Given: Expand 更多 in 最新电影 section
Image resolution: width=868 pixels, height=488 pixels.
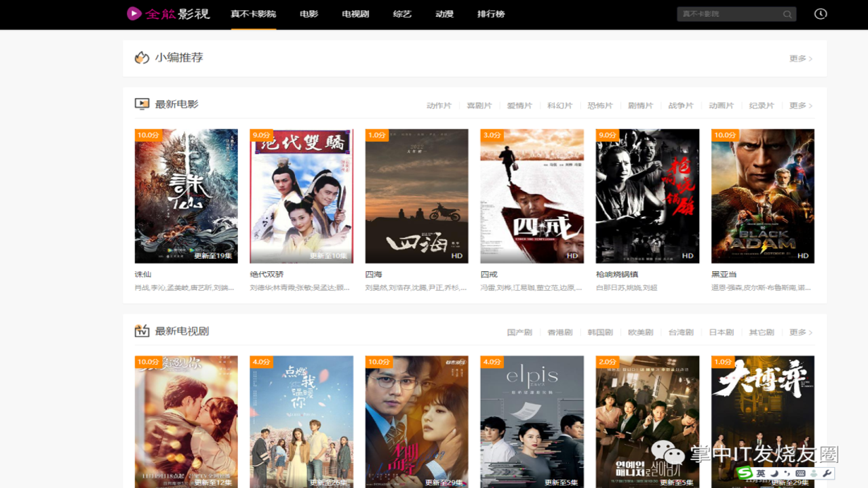Looking at the screenshot, I should [x=801, y=106].
